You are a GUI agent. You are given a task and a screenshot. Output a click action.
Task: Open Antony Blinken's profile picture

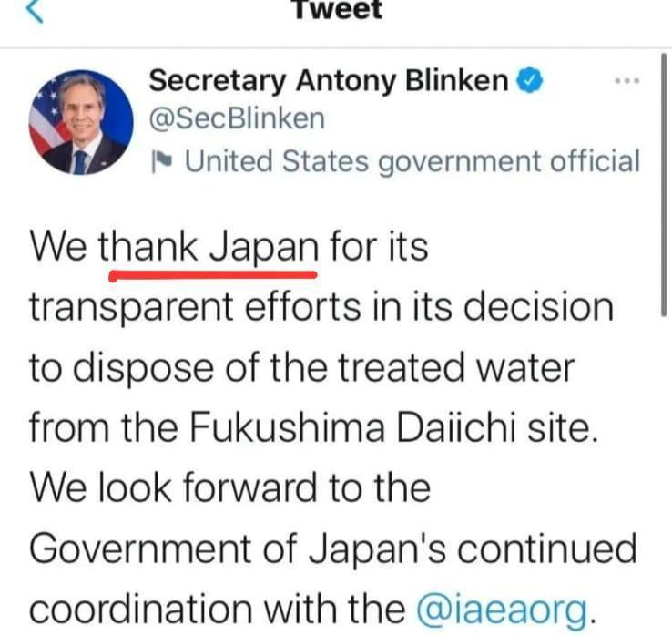coord(81,123)
